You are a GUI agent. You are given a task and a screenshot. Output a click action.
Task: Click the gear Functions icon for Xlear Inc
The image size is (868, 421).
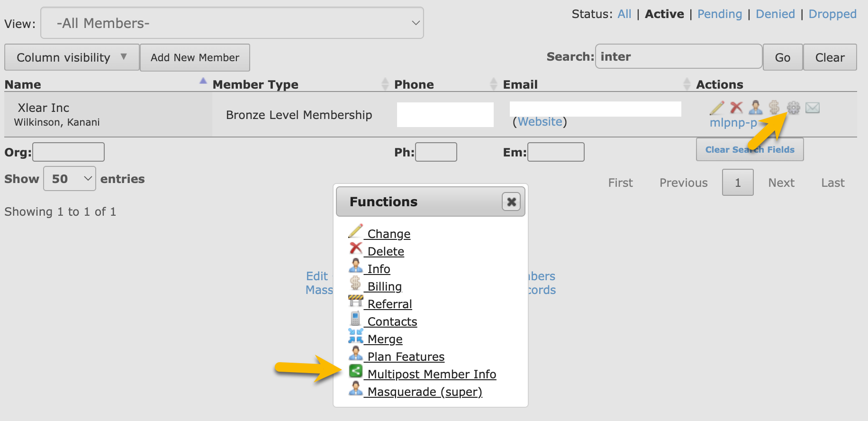tap(794, 108)
